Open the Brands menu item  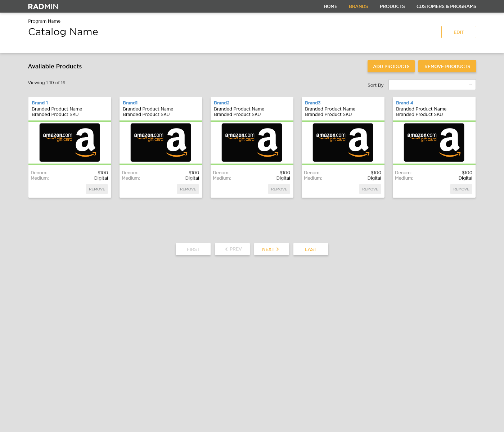(358, 6)
